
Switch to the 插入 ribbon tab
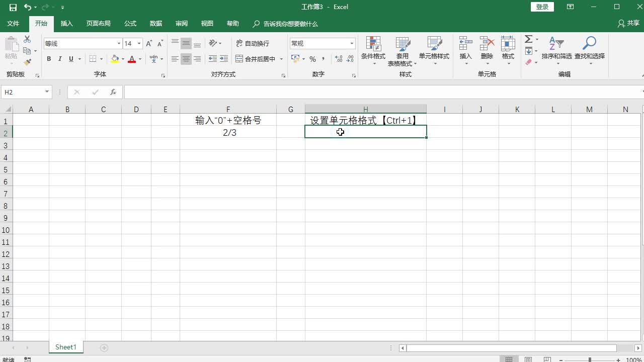point(66,24)
